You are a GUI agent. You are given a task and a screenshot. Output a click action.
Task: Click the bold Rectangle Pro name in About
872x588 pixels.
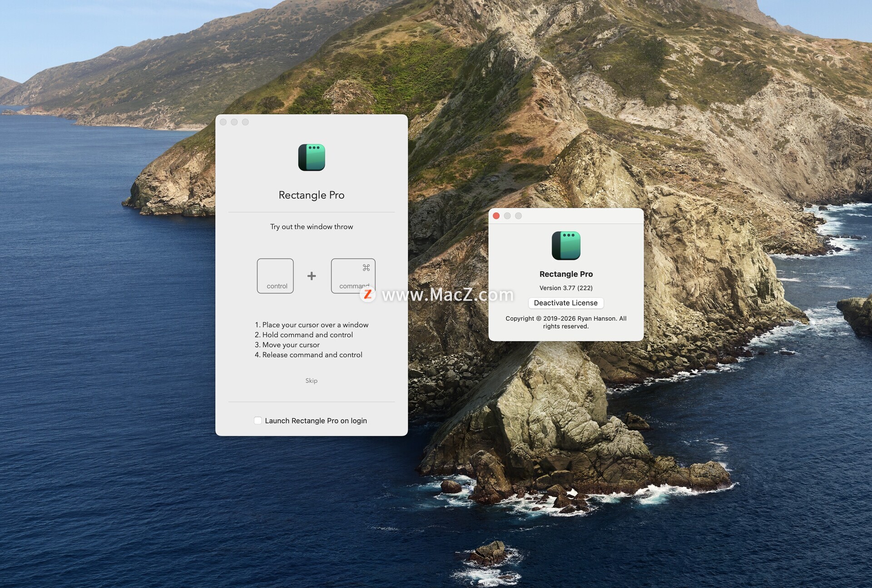(x=566, y=274)
